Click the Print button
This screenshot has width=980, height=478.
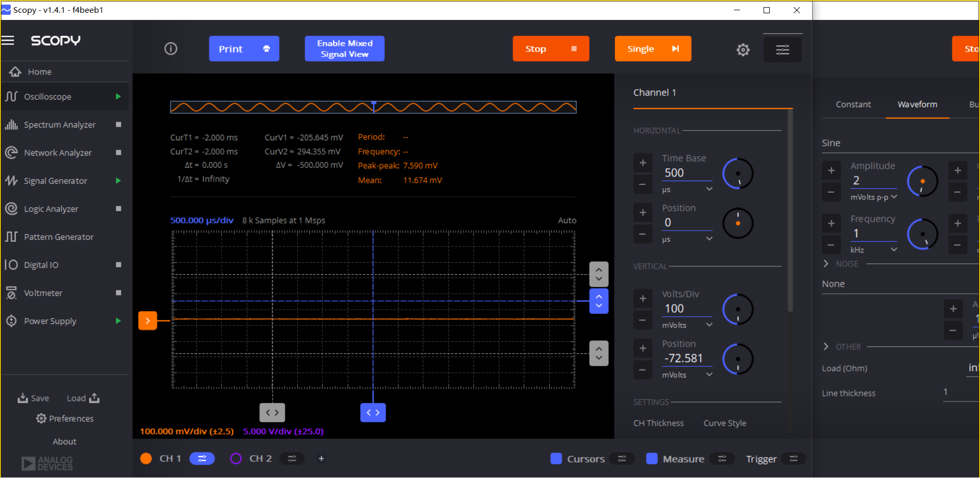(244, 49)
